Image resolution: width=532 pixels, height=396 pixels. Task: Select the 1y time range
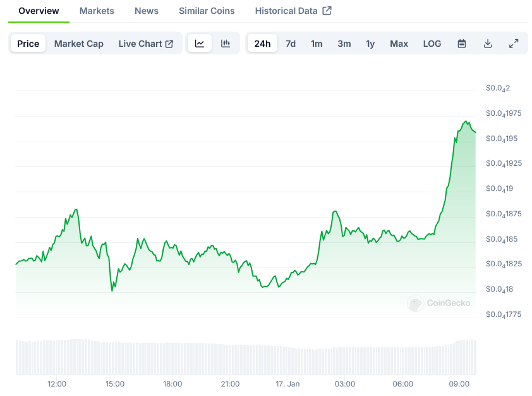coord(370,44)
